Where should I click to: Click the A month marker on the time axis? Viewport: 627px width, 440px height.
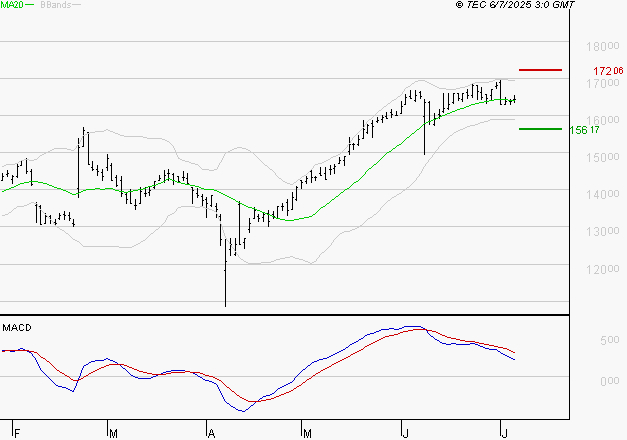pyautogui.click(x=212, y=433)
